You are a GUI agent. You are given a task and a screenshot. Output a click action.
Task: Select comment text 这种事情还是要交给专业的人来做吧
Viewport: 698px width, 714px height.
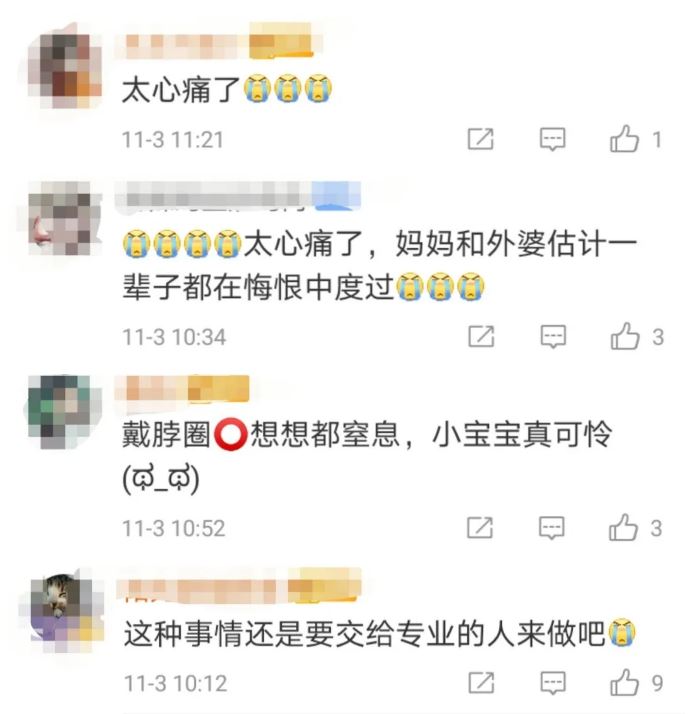point(364,633)
